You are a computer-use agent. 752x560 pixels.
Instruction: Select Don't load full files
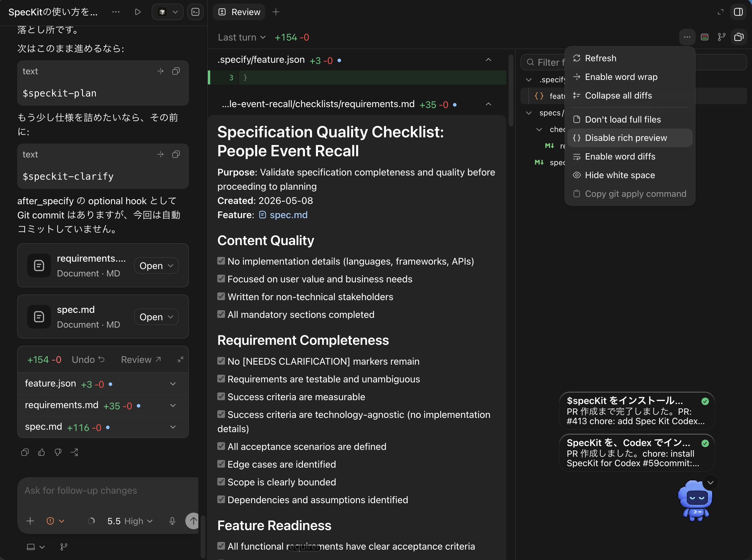coord(630,119)
